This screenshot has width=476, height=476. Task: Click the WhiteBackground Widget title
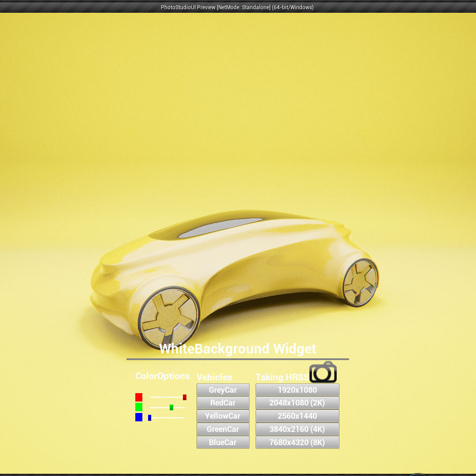tap(238, 349)
